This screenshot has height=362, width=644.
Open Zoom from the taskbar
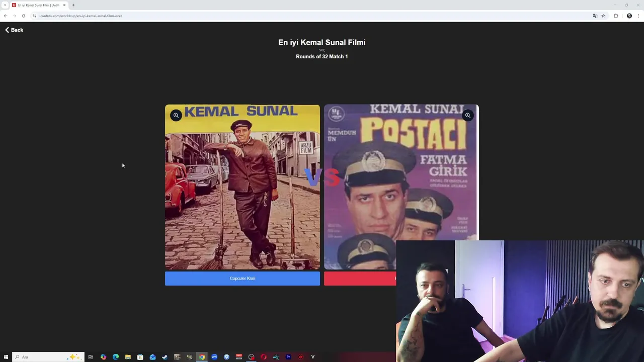214,357
